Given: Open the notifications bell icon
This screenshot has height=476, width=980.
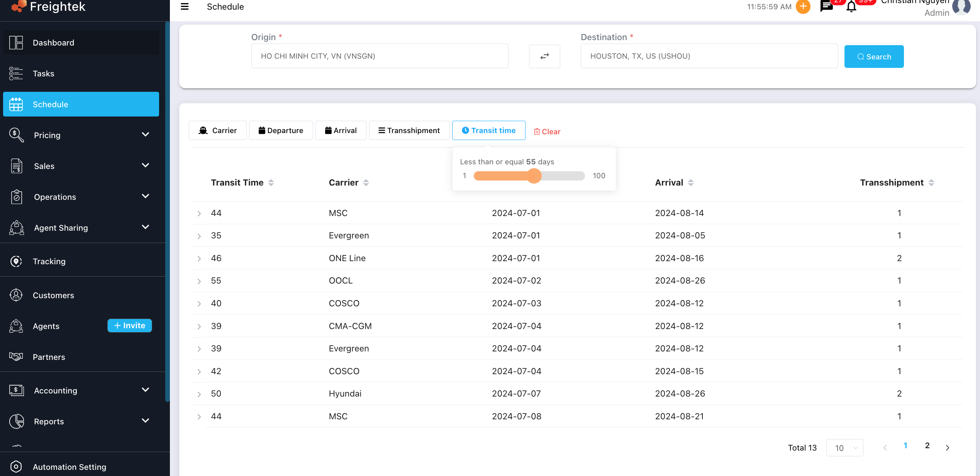Looking at the screenshot, I should (x=851, y=7).
